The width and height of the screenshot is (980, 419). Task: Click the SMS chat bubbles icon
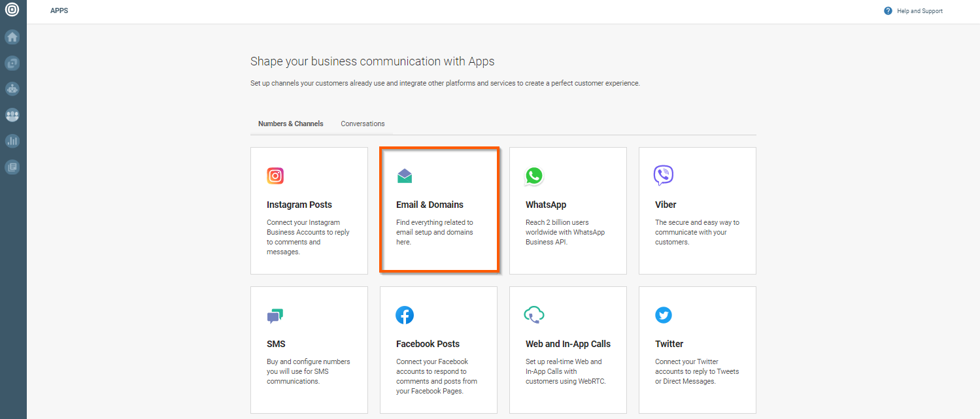[275, 314]
